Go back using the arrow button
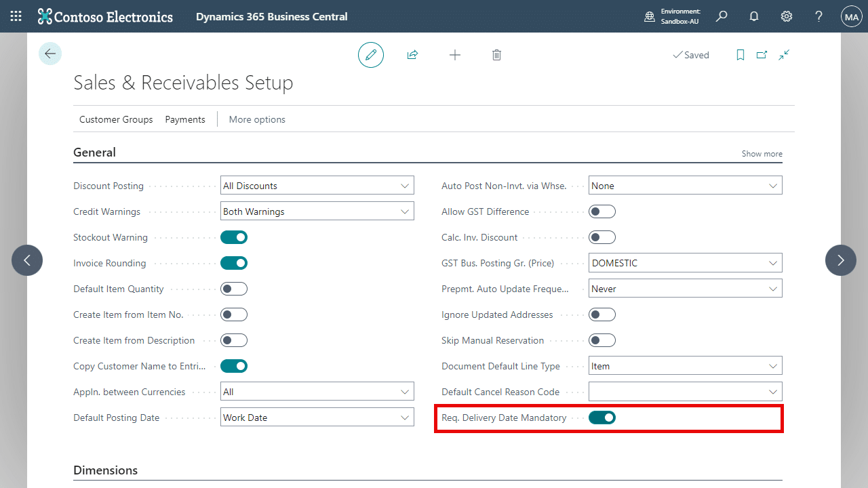868x488 pixels. (x=50, y=54)
